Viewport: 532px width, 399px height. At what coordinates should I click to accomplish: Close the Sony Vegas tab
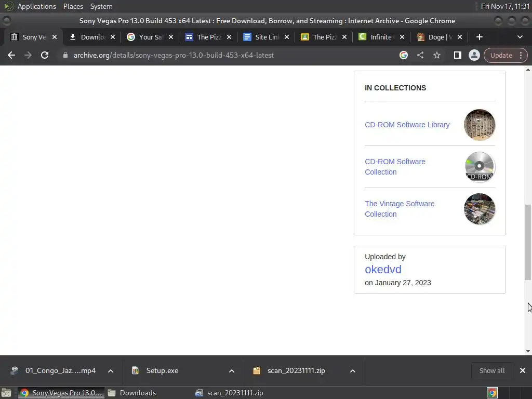tap(54, 37)
